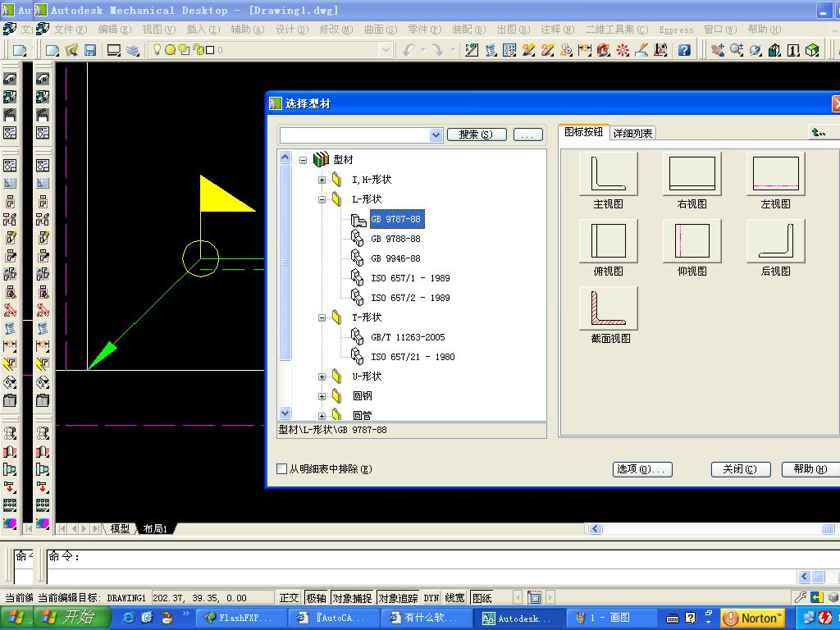Select the 3D orbit tool
Screen dimensions: 840x630
pos(756,50)
